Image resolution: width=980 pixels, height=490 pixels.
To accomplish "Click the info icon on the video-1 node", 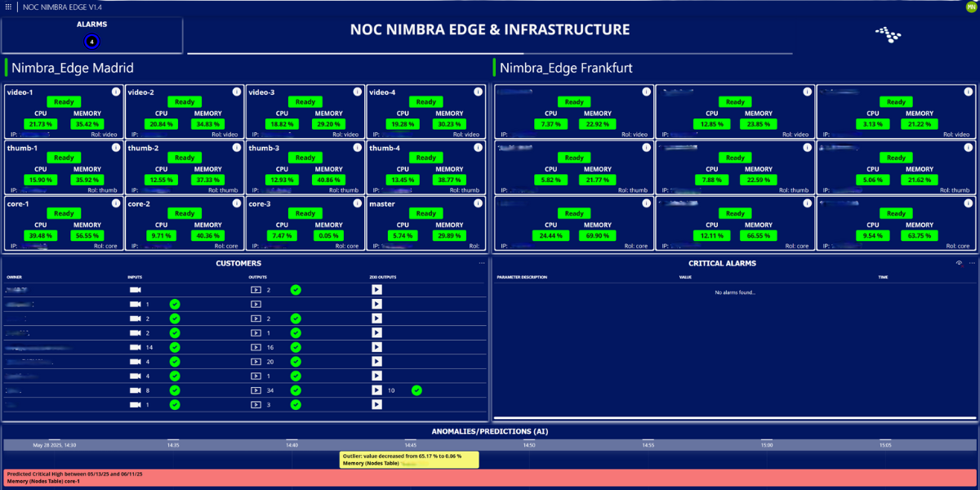I will 114,91.
